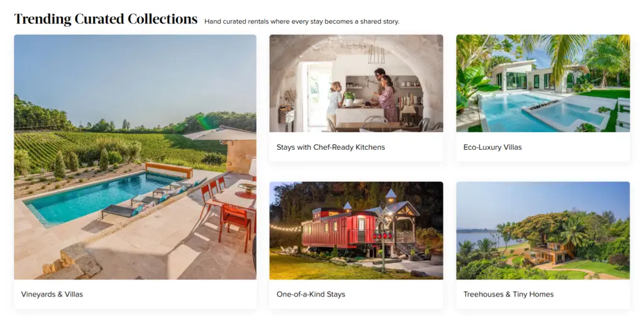Image resolution: width=644 pixels, height=316 pixels.
Task: Click the Eco-Luxury Villas caption text
Action: [492, 147]
